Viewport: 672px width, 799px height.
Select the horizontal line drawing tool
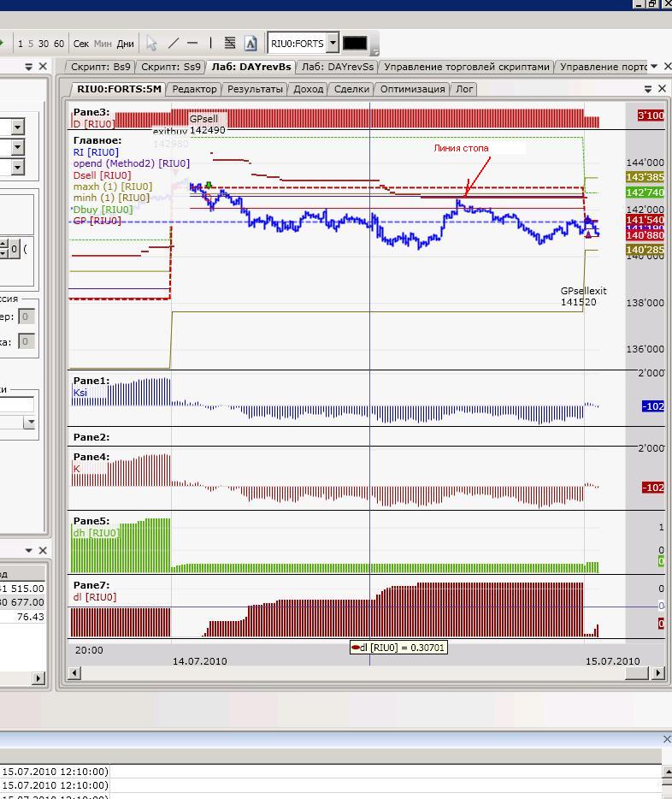click(x=192, y=43)
